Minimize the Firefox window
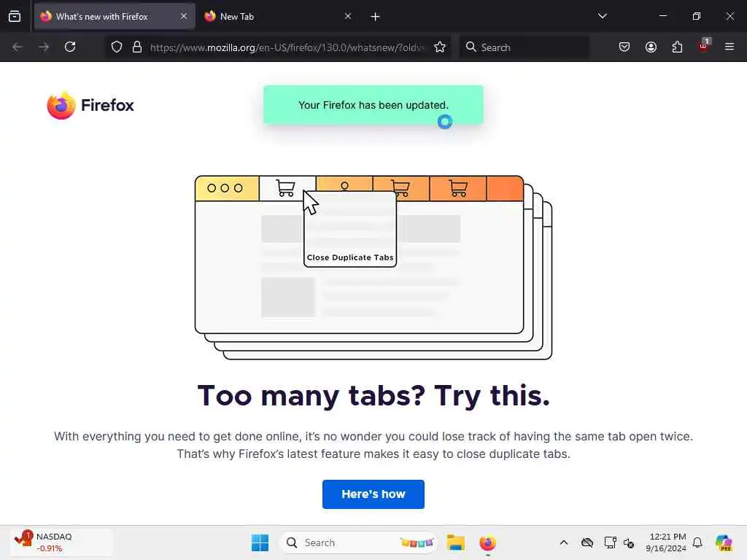Screen dimensions: 747x560 click(x=662, y=16)
